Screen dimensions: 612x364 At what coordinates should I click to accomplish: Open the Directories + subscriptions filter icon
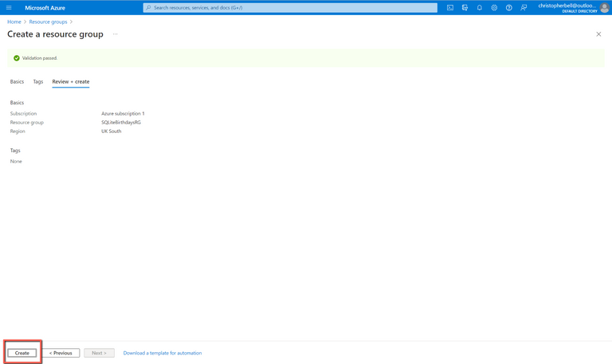click(x=465, y=8)
